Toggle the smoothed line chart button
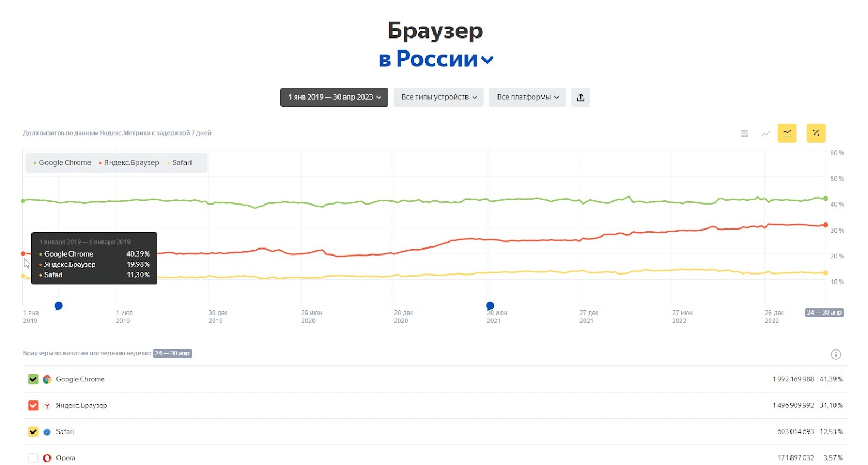 coord(787,133)
